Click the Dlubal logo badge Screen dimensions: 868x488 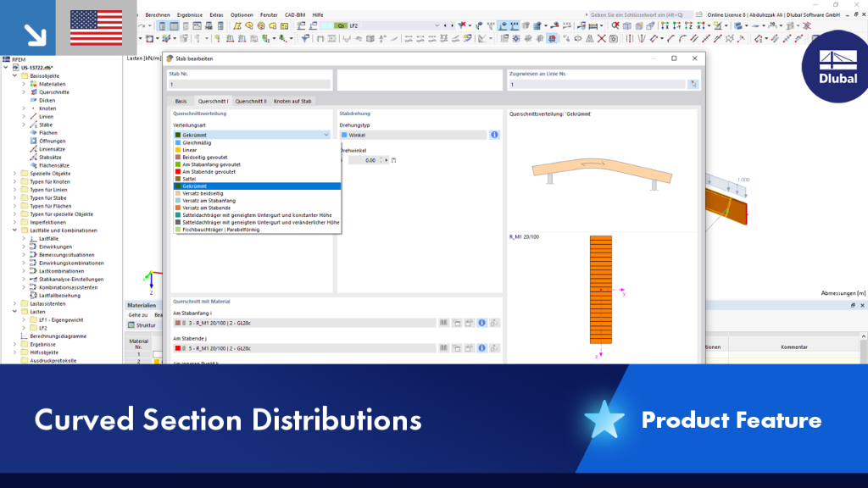tap(836, 66)
